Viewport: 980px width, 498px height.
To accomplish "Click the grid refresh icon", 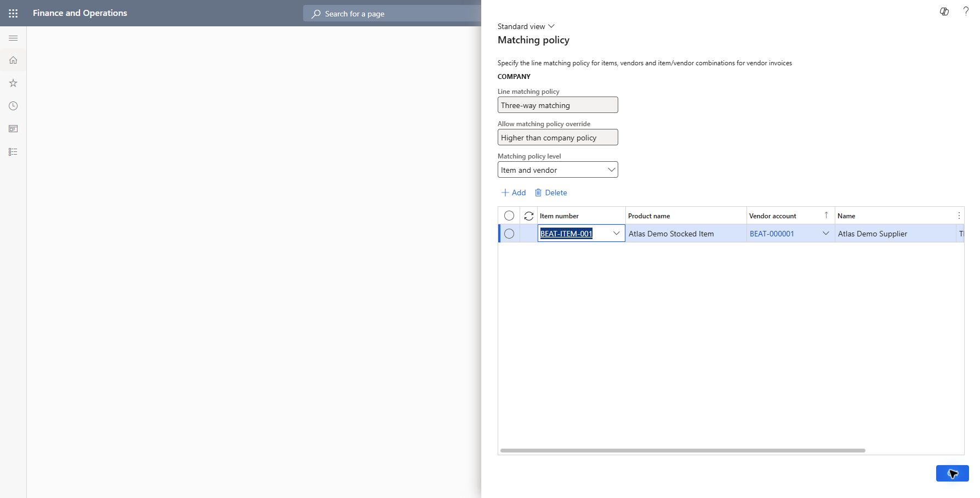I will (529, 216).
